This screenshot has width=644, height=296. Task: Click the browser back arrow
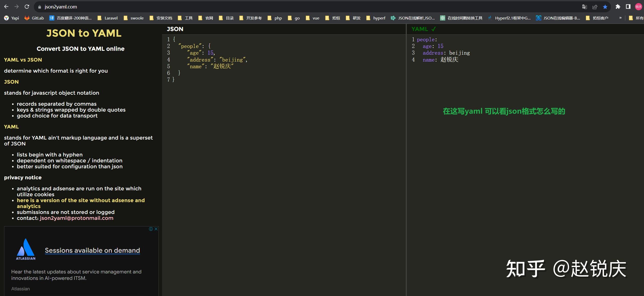click(x=6, y=7)
